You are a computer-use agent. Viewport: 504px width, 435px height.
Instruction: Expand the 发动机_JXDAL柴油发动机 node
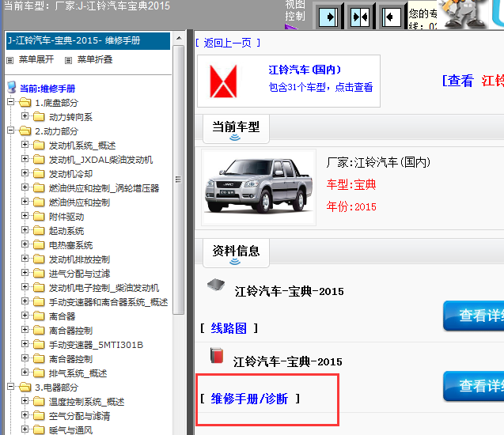[25, 158]
